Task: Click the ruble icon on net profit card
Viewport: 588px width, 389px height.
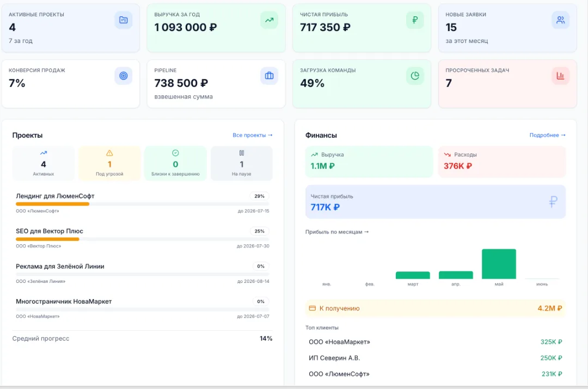Action: [415, 20]
